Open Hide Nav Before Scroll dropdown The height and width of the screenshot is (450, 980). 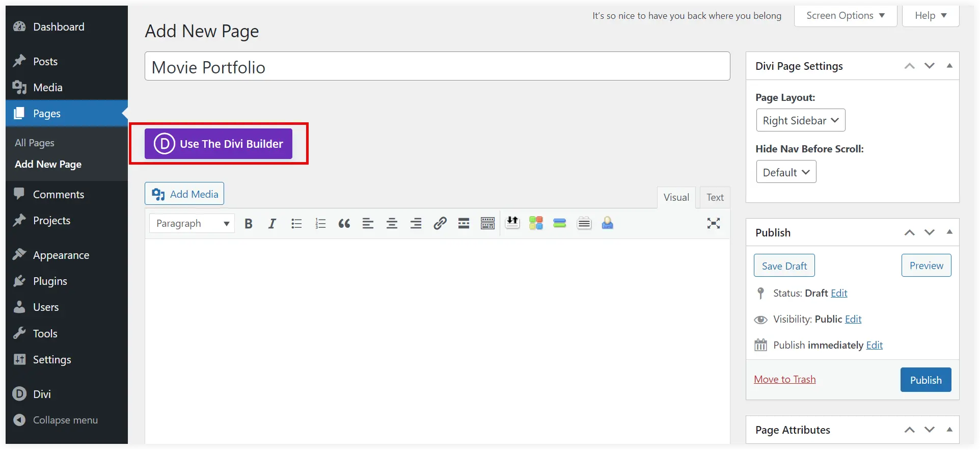pyautogui.click(x=786, y=172)
